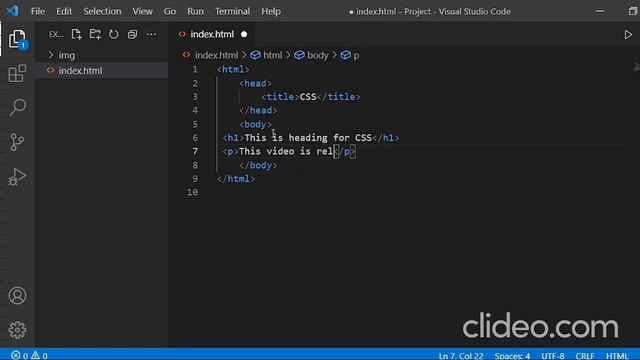Click Ln 7, Col 22 in status bar
The image size is (640, 360).
tap(461, 356)
